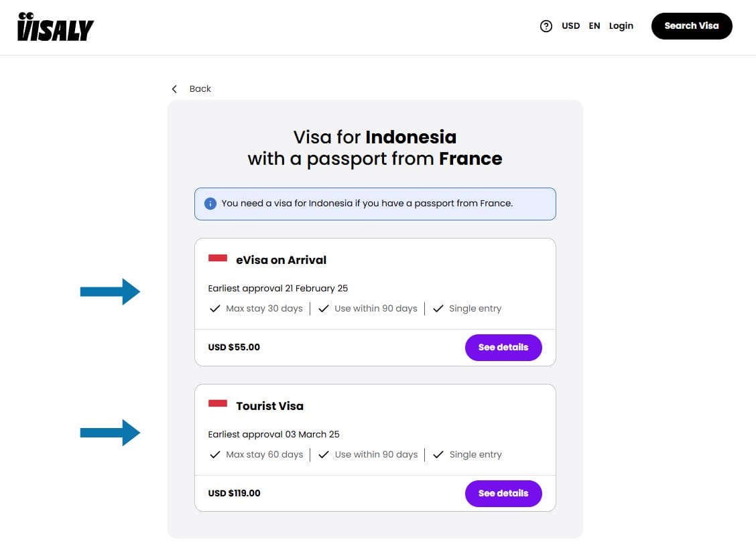Screen dimensions: 756x556
Task: Click the blue info circle icon
Action: click(x=210, y=203)
